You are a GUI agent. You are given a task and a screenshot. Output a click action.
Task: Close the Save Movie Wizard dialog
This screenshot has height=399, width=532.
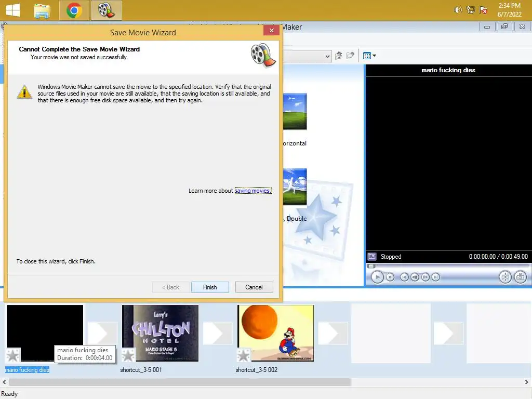[271, 30]
